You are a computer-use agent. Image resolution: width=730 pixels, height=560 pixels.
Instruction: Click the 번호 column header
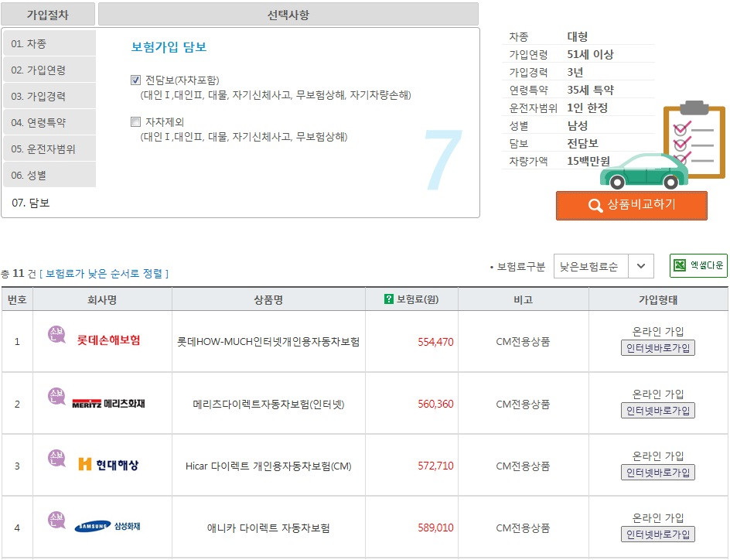point(17,299)
